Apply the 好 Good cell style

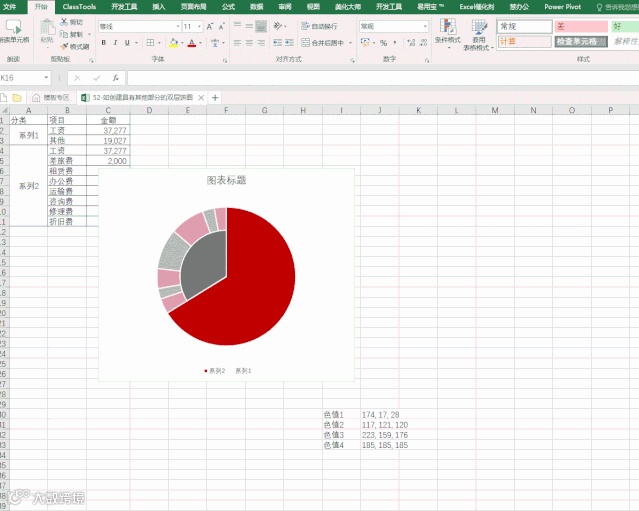624,26
